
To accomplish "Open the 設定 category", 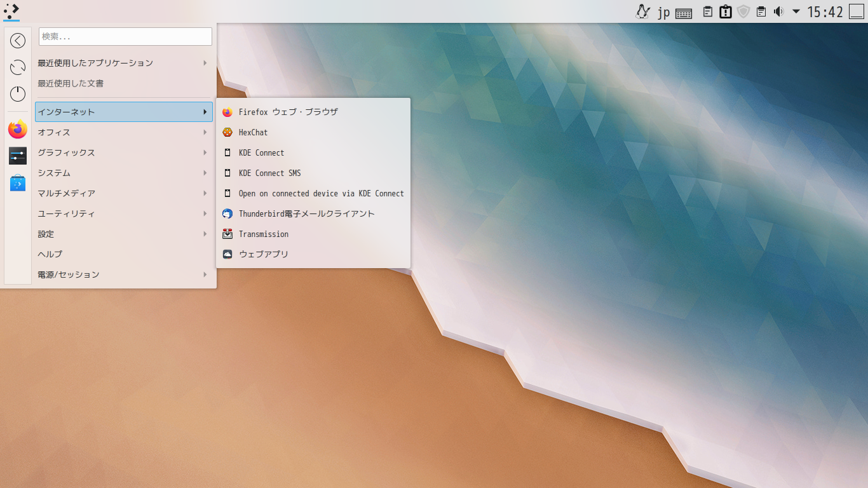I will (124, 234).
